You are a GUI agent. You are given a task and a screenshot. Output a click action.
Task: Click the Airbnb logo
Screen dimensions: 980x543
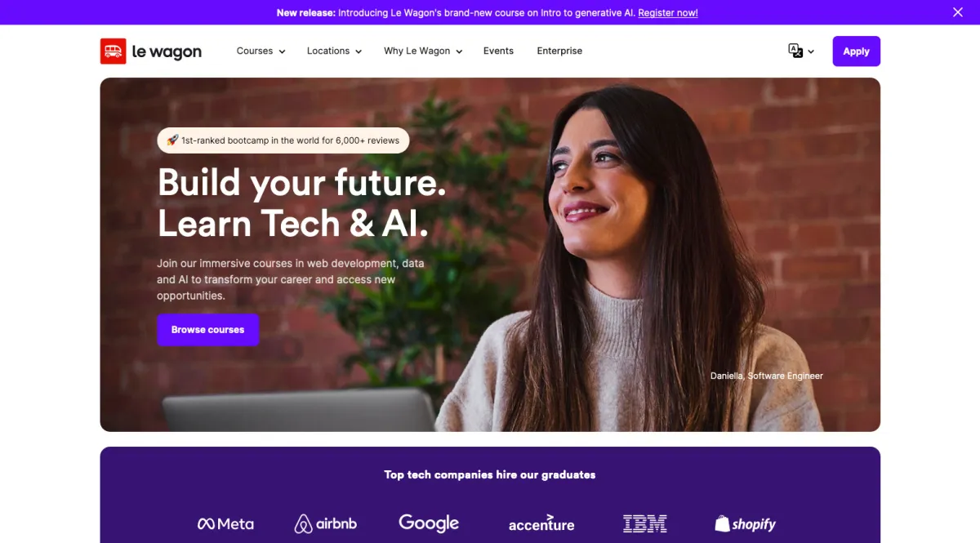tap(326, 523)
